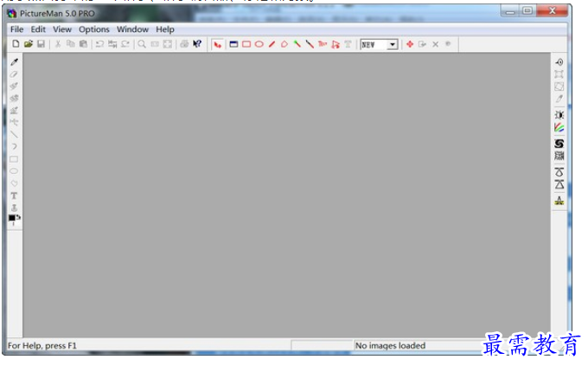Select the ellipse shape tool in left toolbox

coord(14,171)
